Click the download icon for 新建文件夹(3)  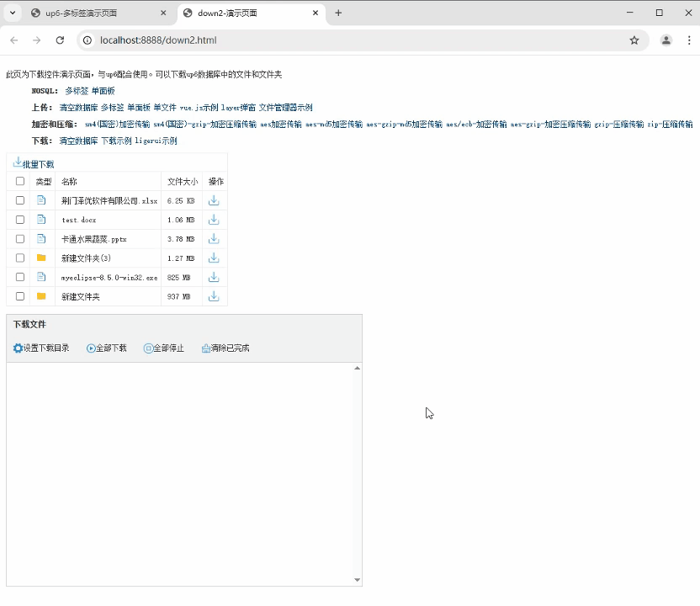point(214,258)
